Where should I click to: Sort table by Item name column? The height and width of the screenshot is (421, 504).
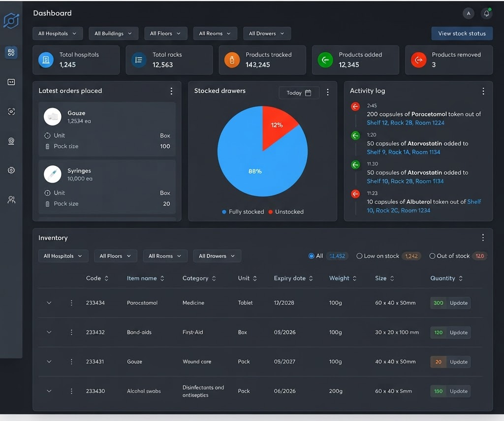tap(146, 278)
